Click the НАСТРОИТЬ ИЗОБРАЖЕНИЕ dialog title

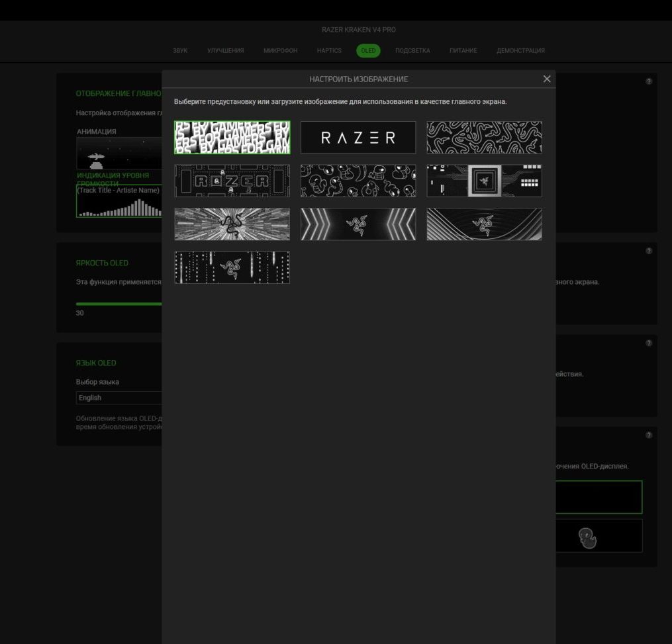[359, 79]
